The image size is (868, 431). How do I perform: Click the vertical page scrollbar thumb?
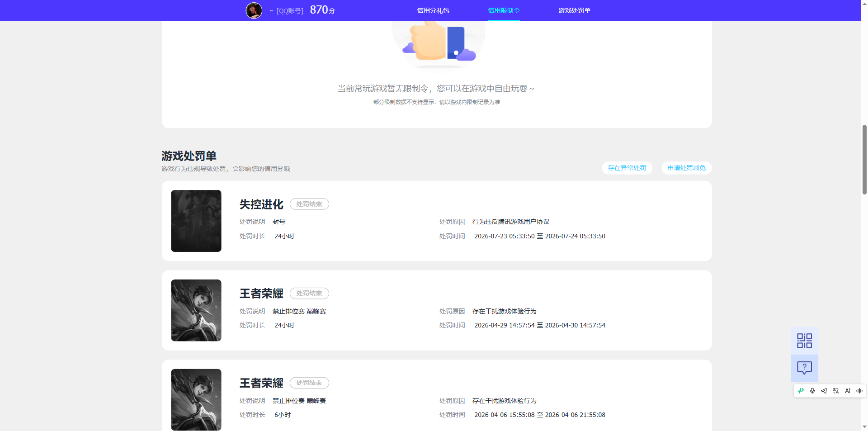tap(864, 159)
